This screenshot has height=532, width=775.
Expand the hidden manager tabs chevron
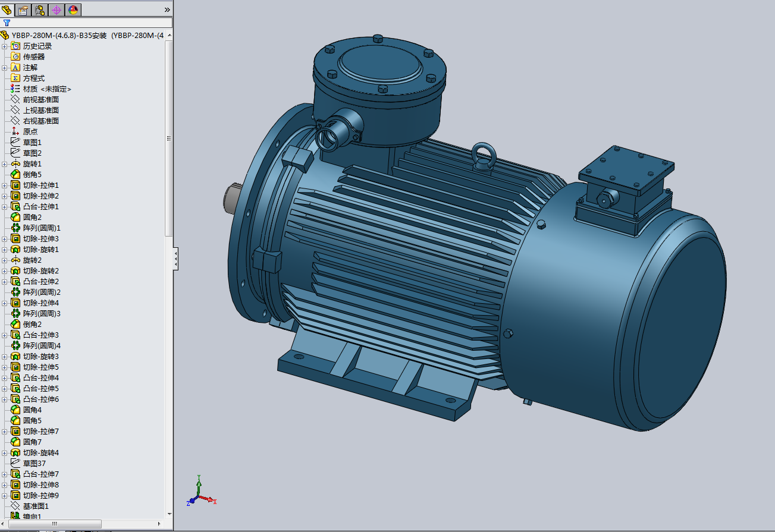[167, 10]
